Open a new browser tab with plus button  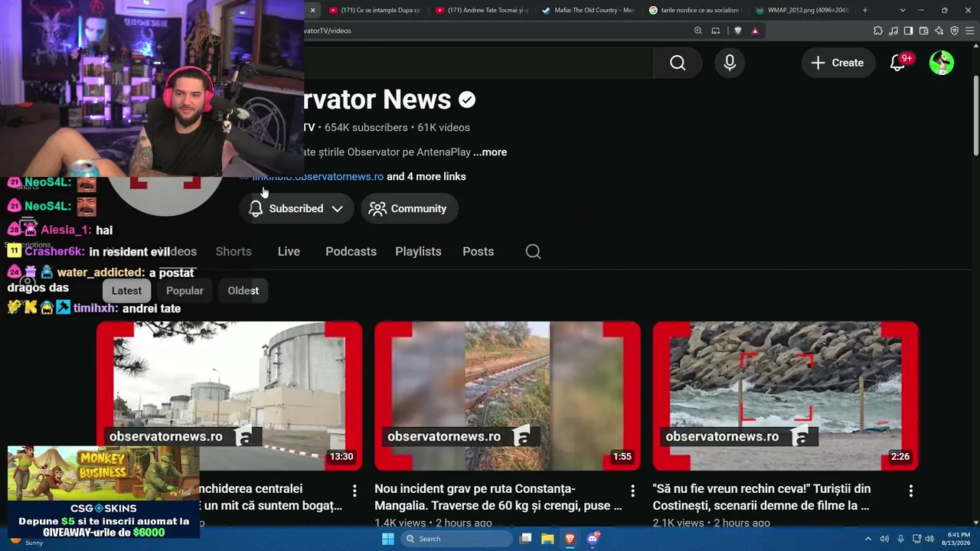pos(865,10)
